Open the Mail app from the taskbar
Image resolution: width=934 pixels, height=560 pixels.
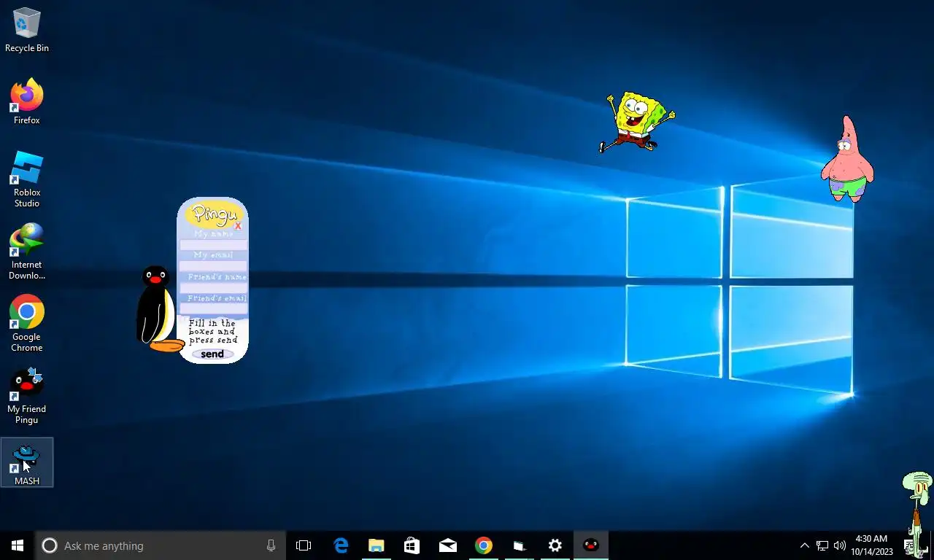pos(447,545)
